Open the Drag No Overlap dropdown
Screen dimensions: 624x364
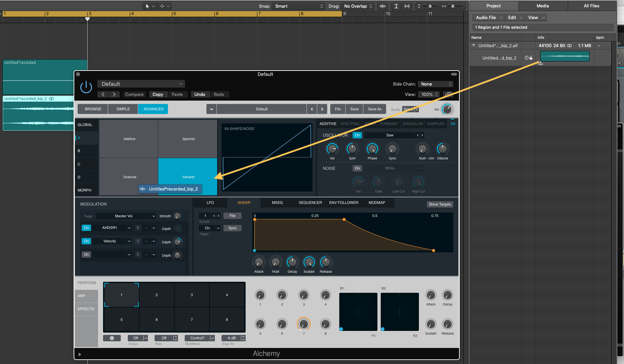358,6
